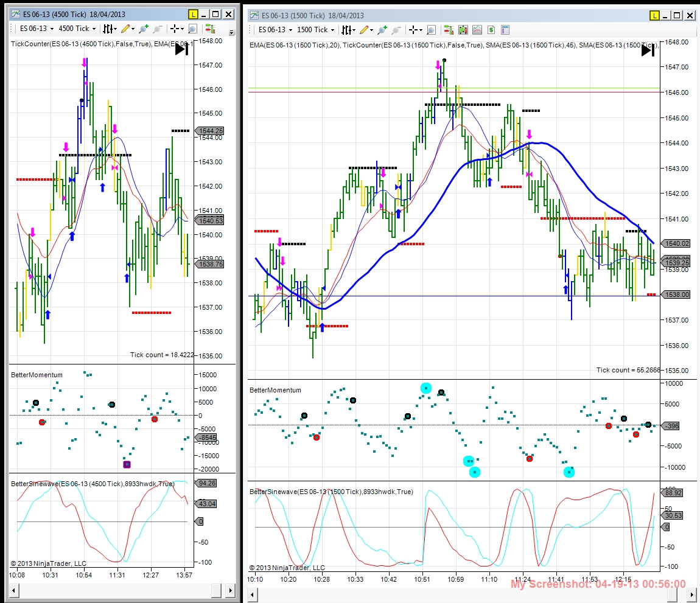Image resolution: width=700 pixels, height=603 pixels.
Task: Jump to latest bar in 1500 Tick chart
Action: pos(648,51)
